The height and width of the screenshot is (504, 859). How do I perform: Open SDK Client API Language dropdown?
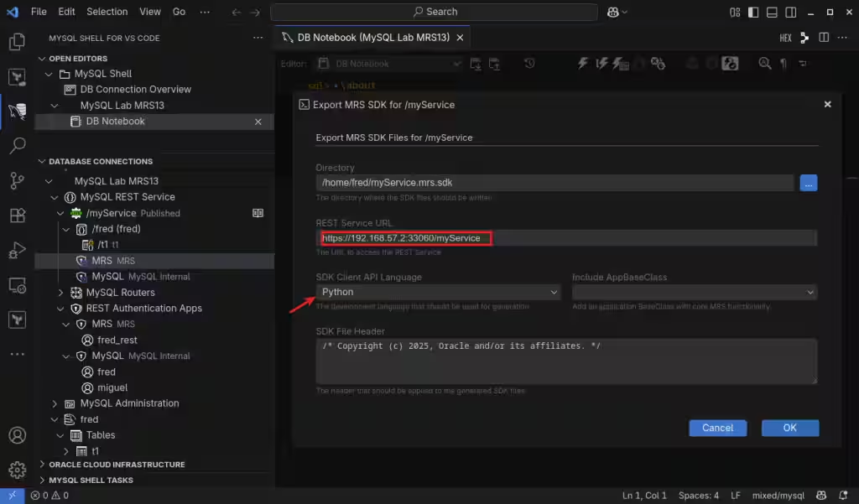pos(438,292)
